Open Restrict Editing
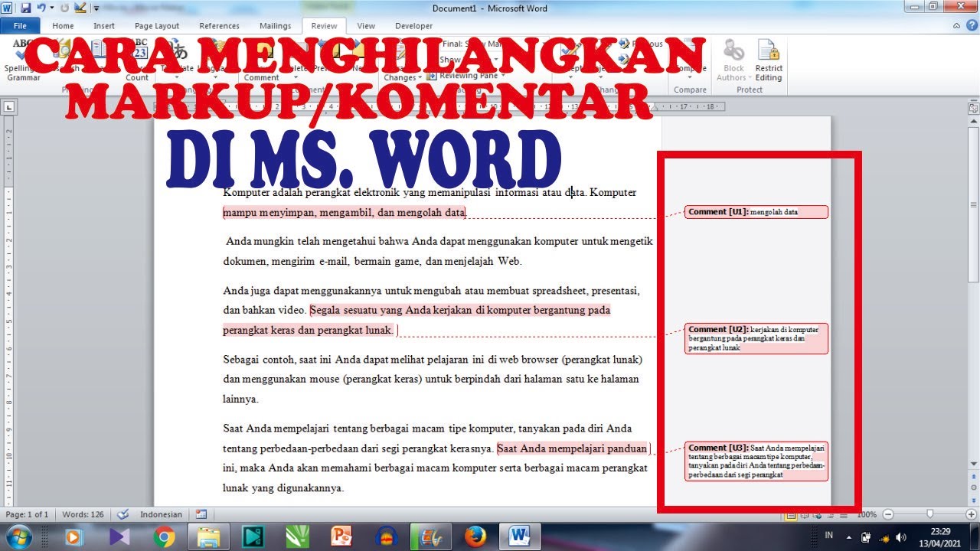980x551 pixels. (x=769, y=60)
